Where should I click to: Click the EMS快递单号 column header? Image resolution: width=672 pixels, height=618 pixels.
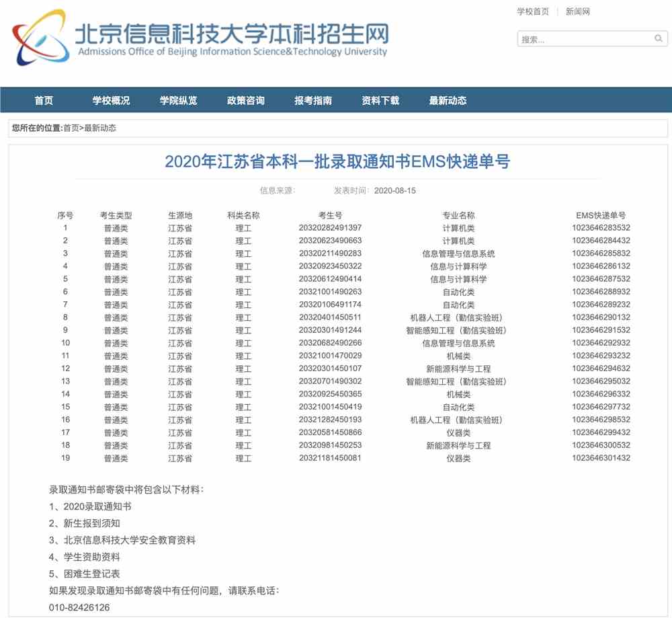pos(601,215)
